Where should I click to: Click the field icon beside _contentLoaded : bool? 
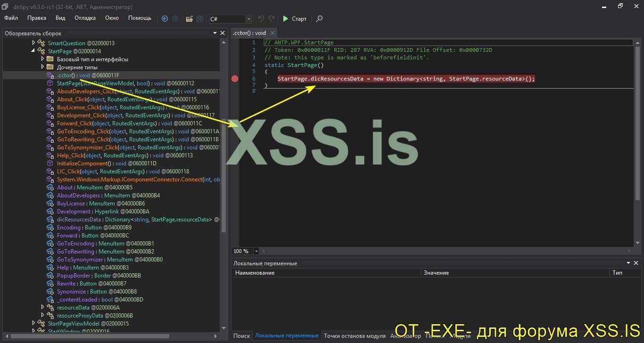point(50,300)
